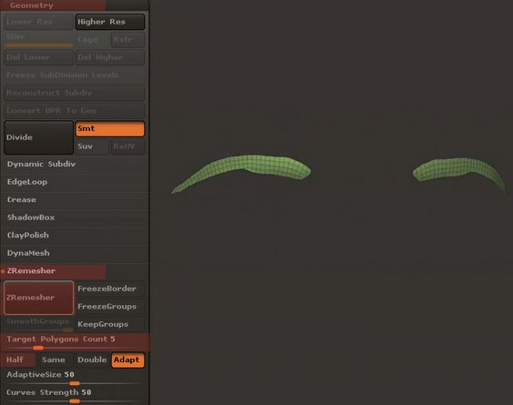The width and height of the screenshot is (513, 405).
Task: Toggle the KeepGroups option
Action: click(x=110, y=324)
